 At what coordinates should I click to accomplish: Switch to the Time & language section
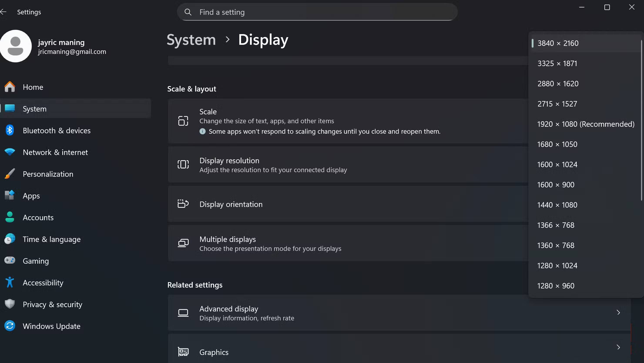52,239
